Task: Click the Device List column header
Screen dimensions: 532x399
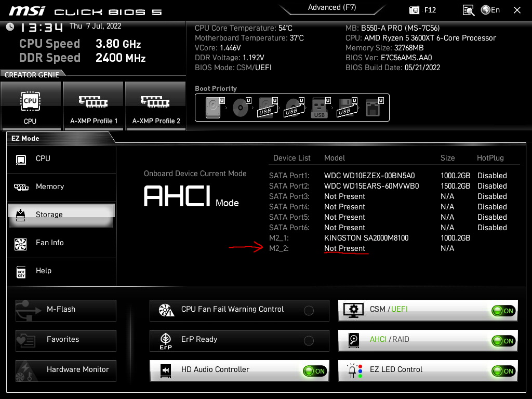Action: point(292,158)
